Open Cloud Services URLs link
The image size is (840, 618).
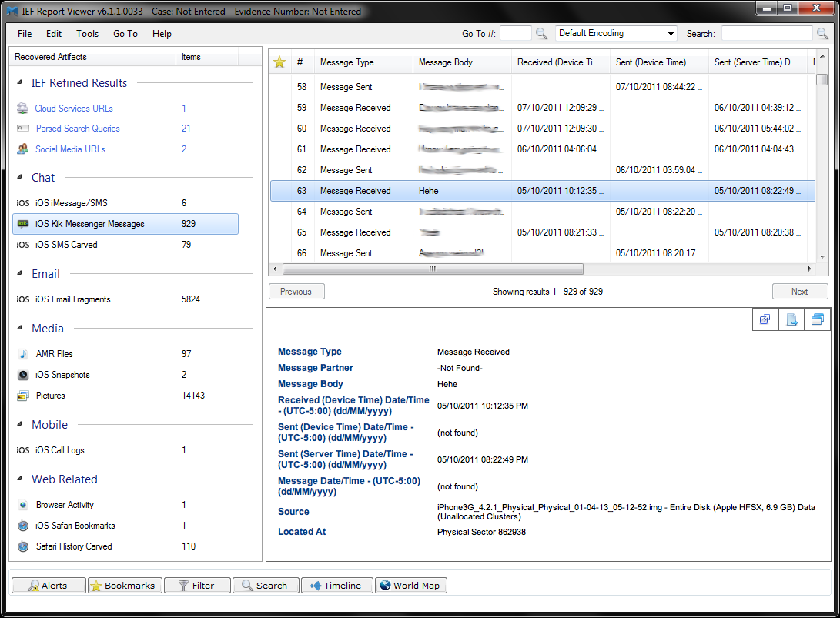(74, 109)
